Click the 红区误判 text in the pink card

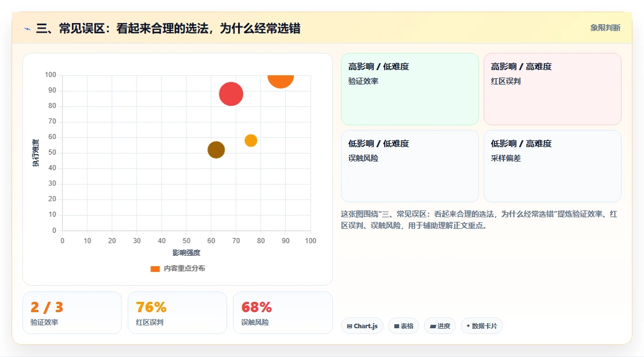[505, 81]
